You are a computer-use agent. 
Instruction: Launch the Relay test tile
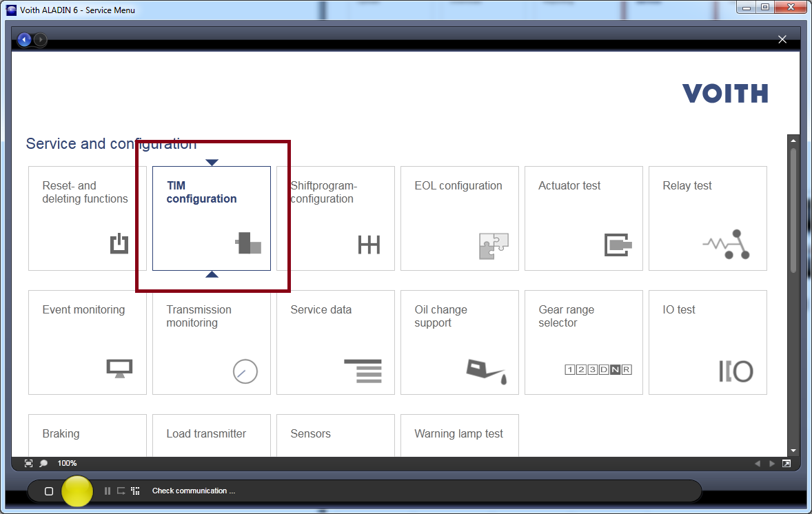coord(707,218)
